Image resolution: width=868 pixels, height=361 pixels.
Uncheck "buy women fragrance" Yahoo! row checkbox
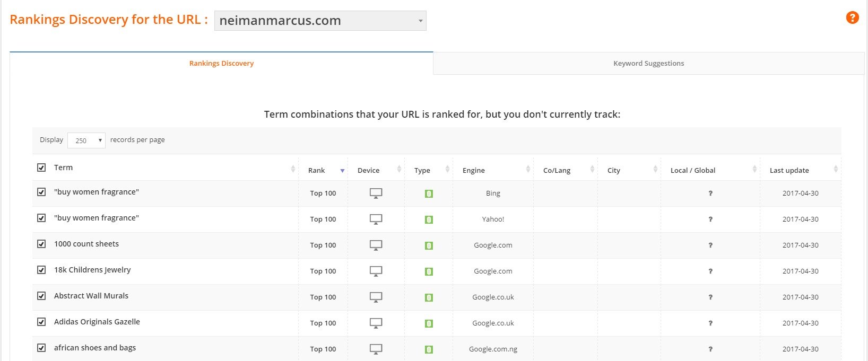click(41, 218)
